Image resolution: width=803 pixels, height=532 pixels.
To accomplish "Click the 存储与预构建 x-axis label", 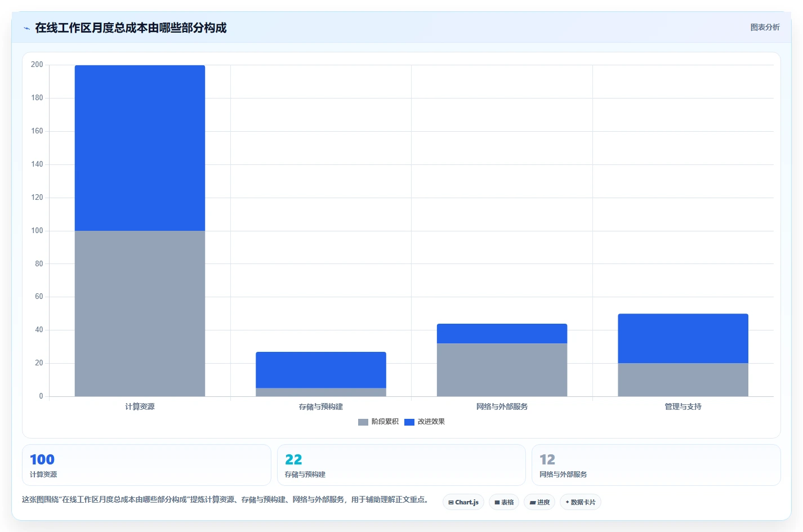I will click(x=321, y=406).
